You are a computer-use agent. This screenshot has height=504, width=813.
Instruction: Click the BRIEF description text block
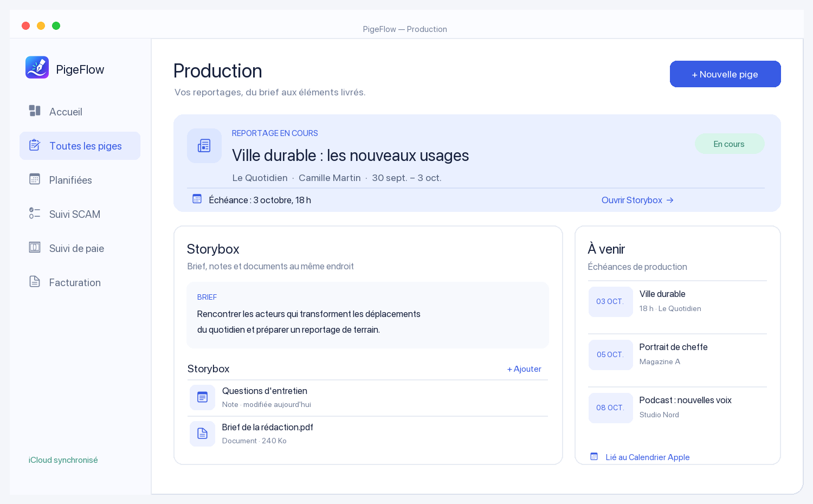tap(367, 315)
